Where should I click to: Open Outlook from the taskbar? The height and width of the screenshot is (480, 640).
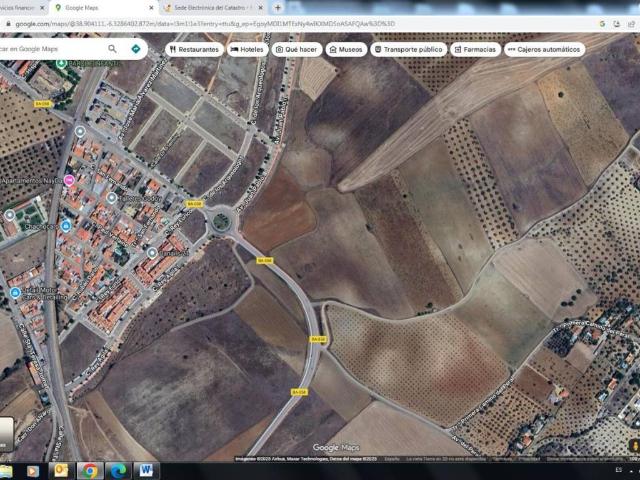point(61,471)
